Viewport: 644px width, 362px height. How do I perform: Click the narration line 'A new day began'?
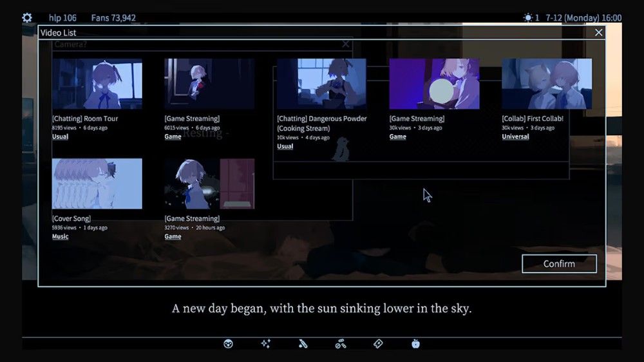[321, 309]
